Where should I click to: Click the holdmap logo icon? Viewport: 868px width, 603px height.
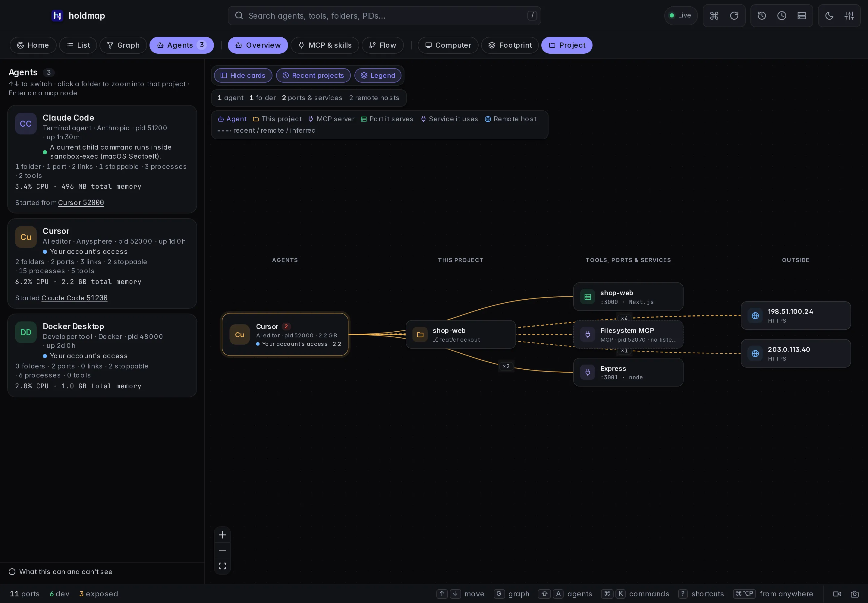click(x=57, y=15)
